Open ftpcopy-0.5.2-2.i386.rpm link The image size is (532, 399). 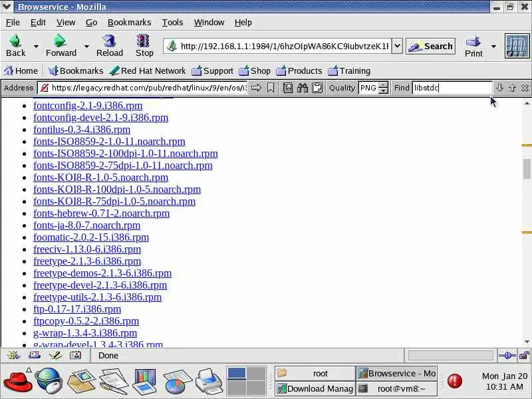86,321
